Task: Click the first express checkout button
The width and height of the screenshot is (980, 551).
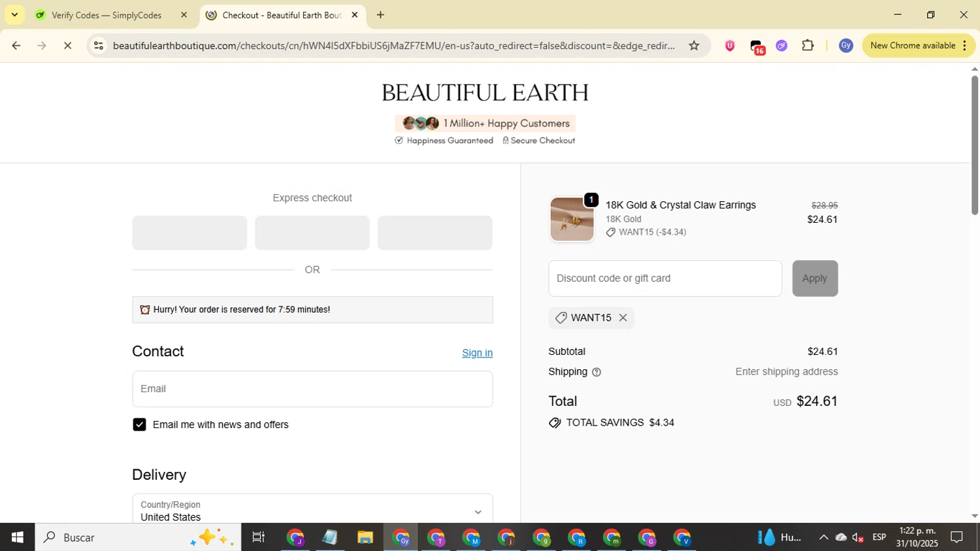Action: (x=189, y=233)
